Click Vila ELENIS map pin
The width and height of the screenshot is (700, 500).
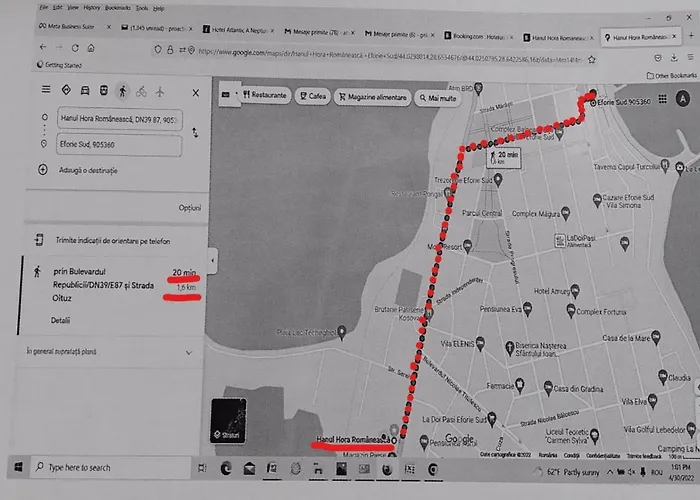pyautogui.click(x=480, y=343)
